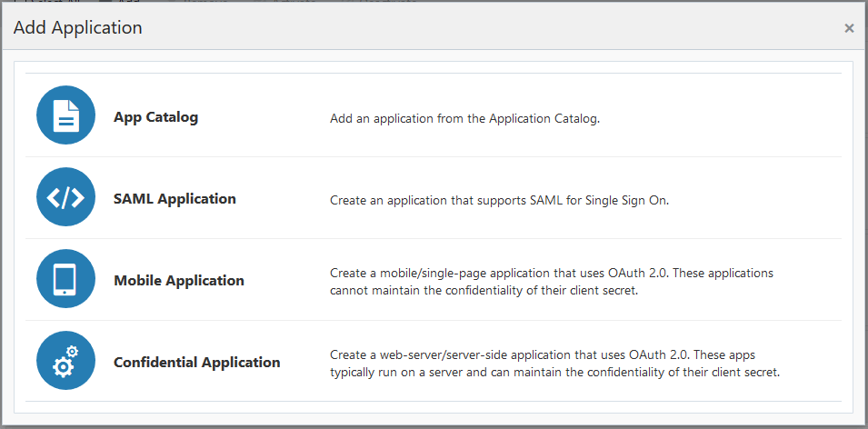Screen dimensions: 868x429
Task: Click the SAML Application code brackets icon
Action: [x=65, y=198]
